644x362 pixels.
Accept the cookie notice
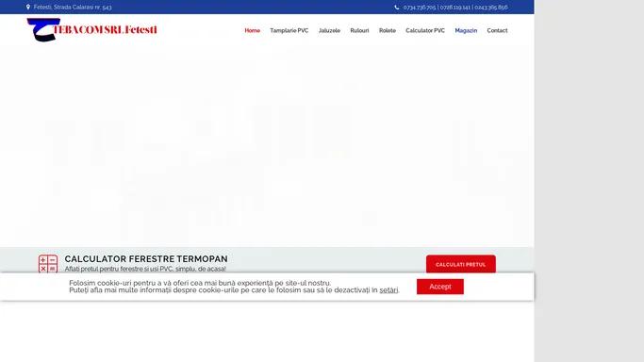click(440, 287)
